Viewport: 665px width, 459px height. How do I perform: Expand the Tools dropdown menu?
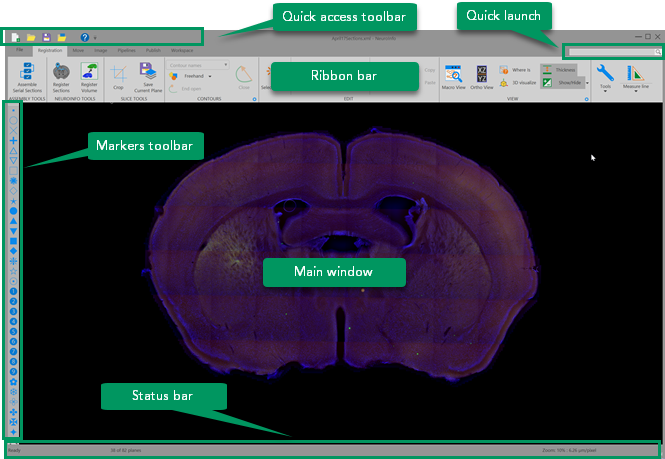click(604, 75)
